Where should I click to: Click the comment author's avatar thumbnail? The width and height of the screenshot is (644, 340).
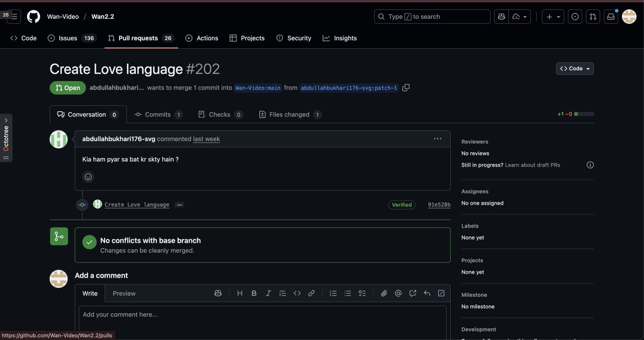[58, 139]
